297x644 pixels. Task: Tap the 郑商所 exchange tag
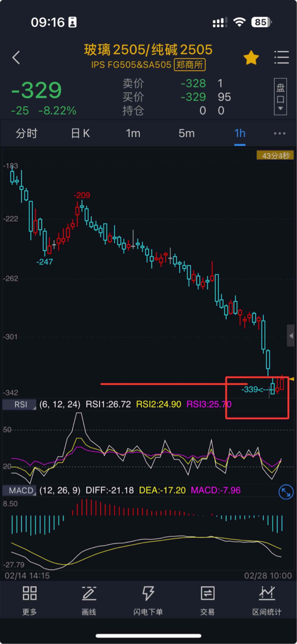tap(190, 65)
